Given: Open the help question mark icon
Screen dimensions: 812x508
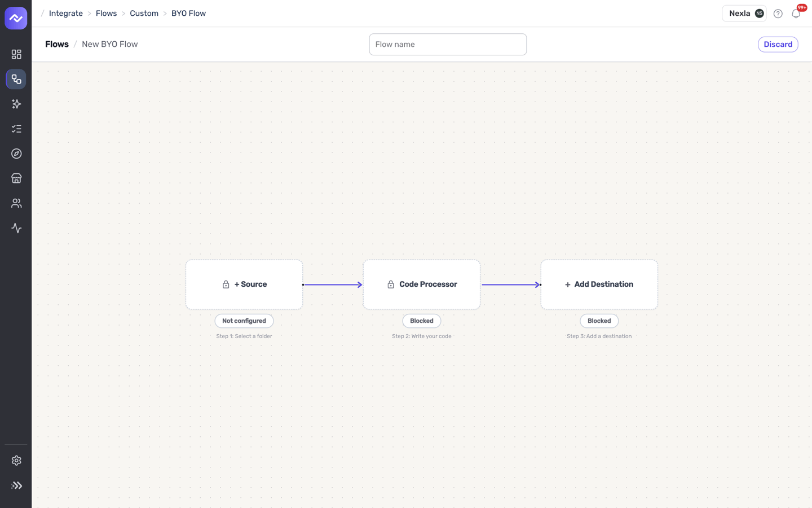Looking at the screenshot, I should [778, 14].
